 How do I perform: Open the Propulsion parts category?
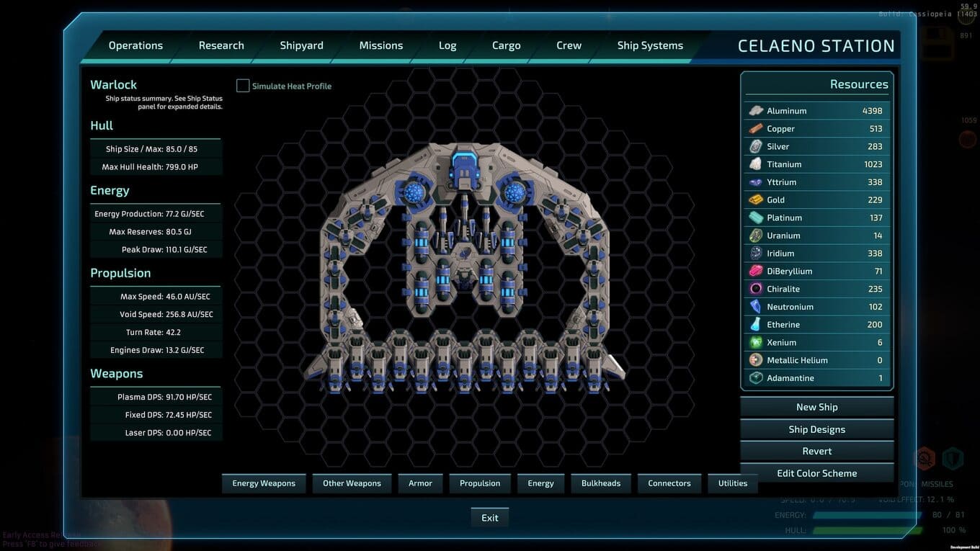(x=480, y=483)
